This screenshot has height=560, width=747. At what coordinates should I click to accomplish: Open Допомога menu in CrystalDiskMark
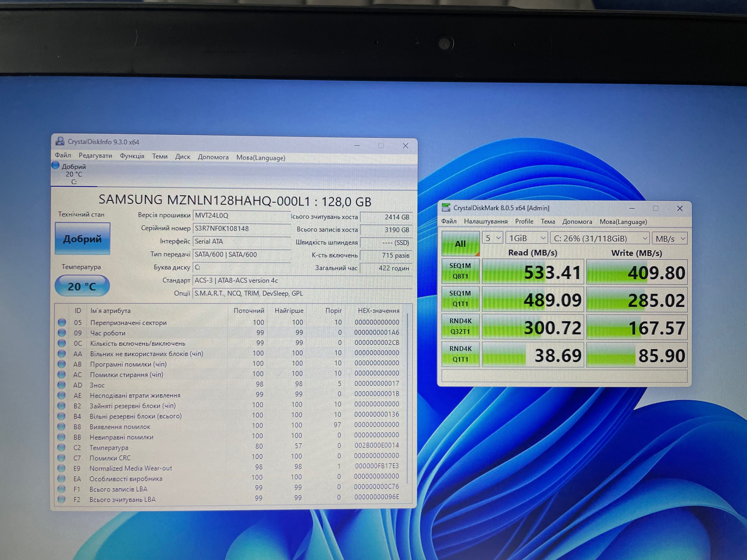(x=577, y=221)
